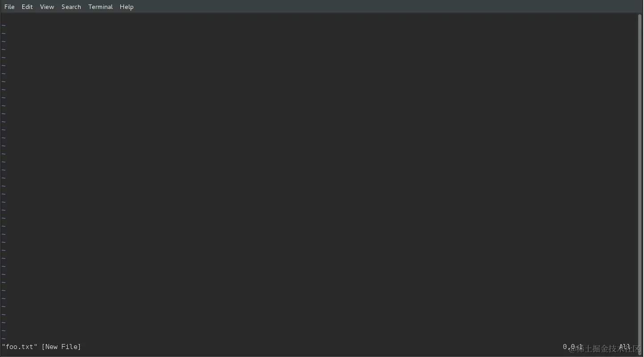Open the Search menu
This screenshot has width=644, height=357.
(x=71, y=7)
